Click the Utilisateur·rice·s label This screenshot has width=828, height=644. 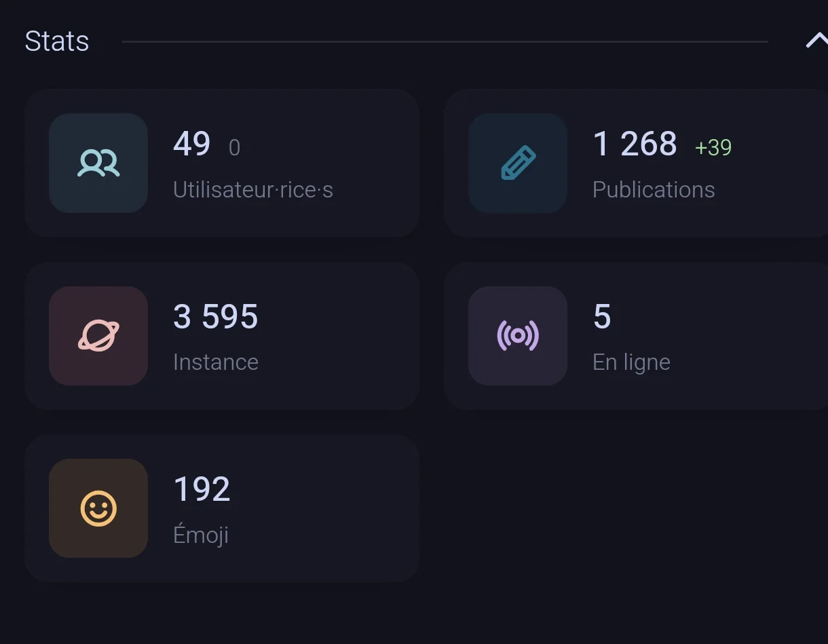tap(253, 190)
